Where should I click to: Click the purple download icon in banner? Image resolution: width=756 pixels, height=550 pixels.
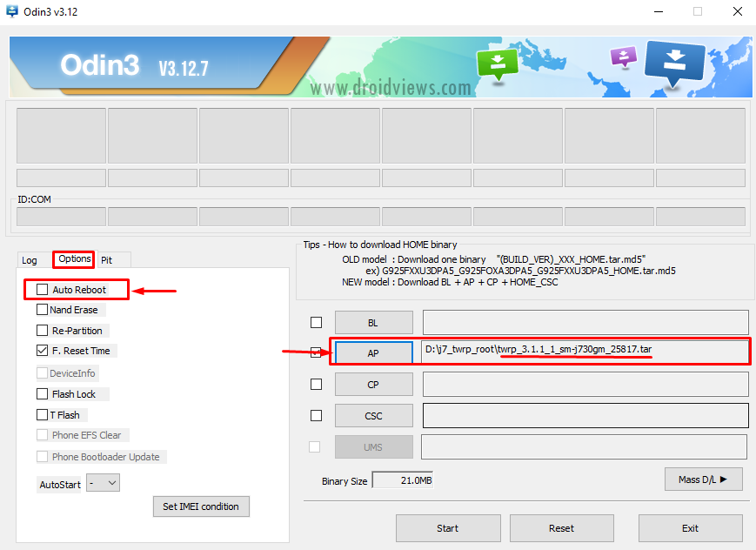(x=624, y=56)
